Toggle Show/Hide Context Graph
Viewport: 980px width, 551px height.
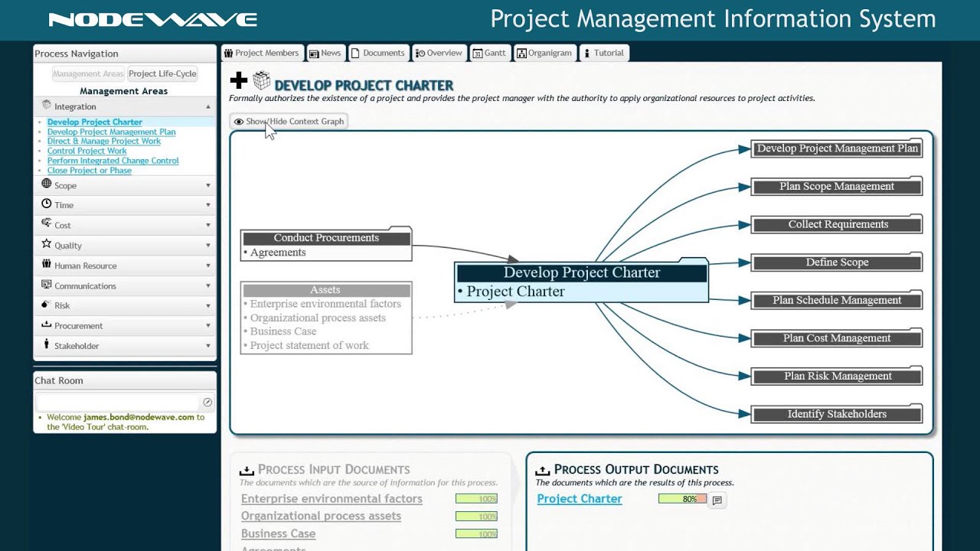(x=289, y=121)
